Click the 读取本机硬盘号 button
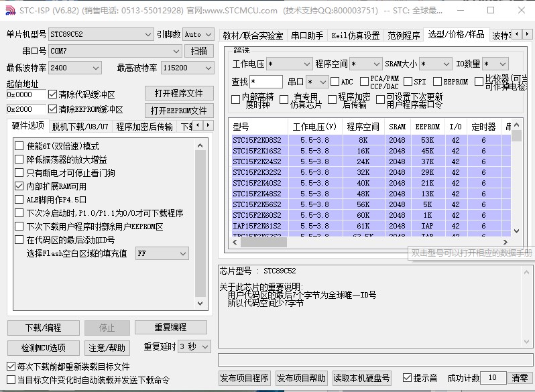 pos(361,378)
